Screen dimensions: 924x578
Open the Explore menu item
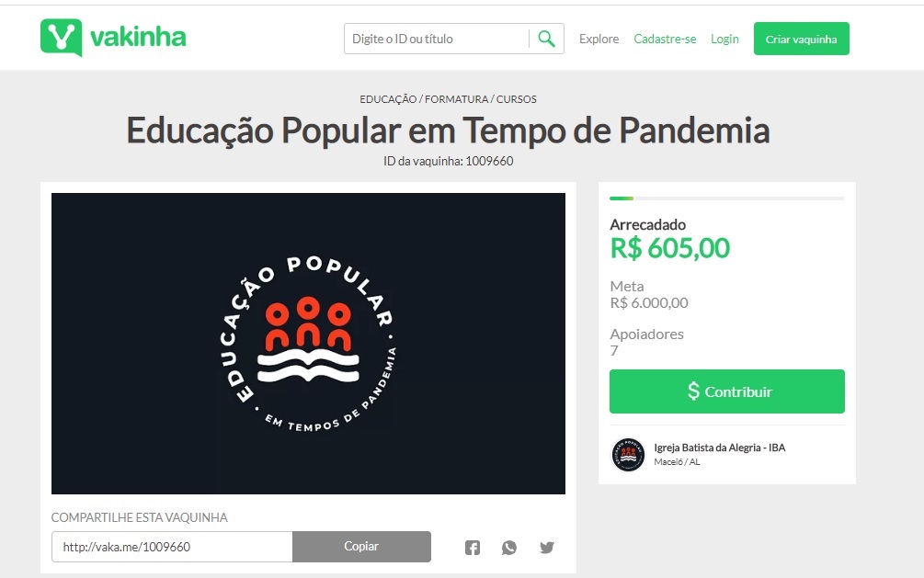click(599, 39)
